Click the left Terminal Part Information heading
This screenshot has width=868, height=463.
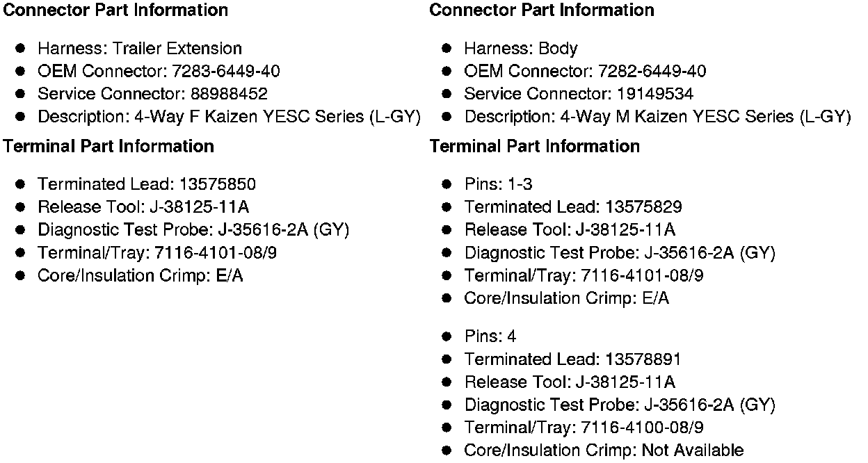(108, 146)
